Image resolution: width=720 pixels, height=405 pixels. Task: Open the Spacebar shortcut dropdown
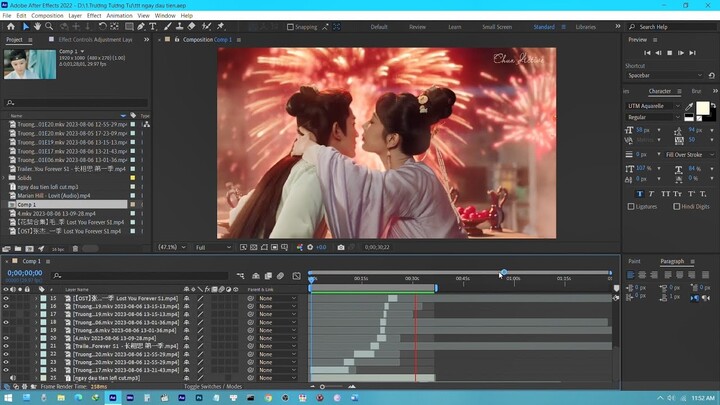click(x=664, y=75)
